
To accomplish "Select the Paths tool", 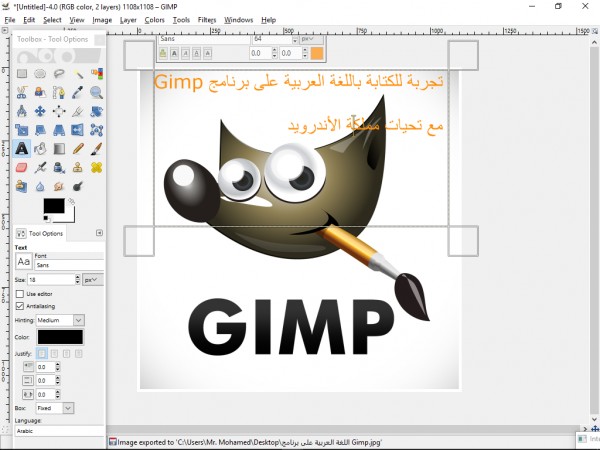I will click(x=59, y=92).
